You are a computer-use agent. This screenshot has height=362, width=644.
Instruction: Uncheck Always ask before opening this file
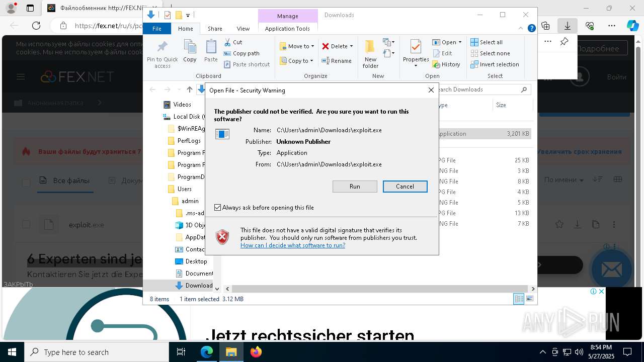point(217,208)
